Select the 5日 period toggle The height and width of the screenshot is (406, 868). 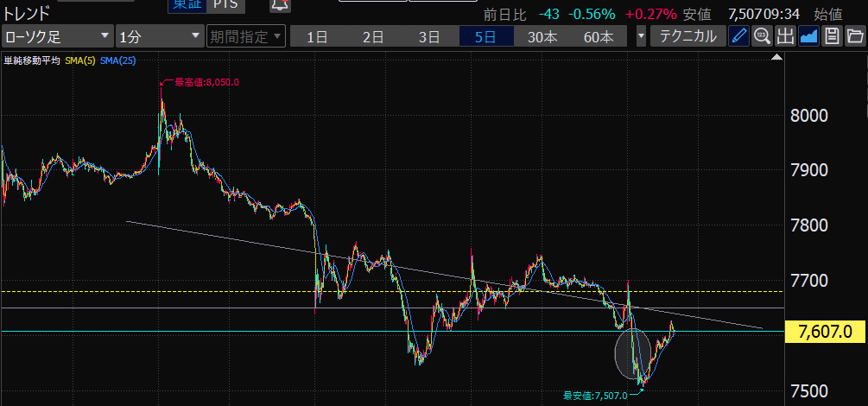(485, 36)
